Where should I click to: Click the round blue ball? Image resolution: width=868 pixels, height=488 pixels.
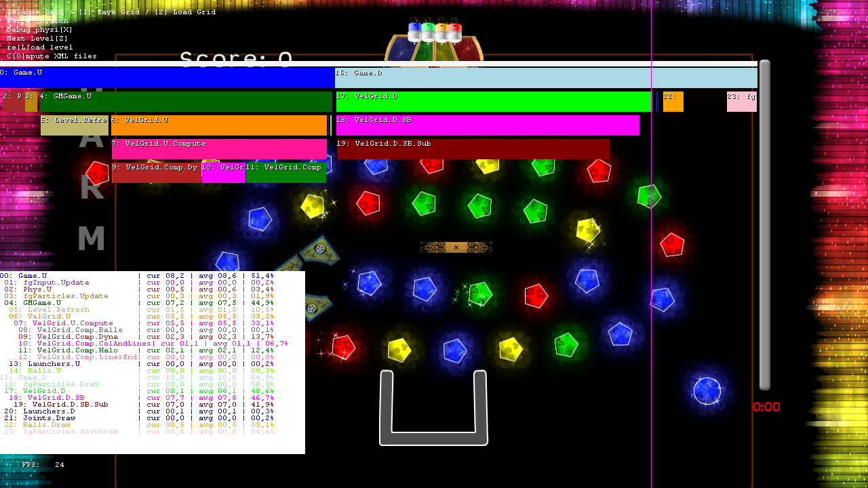point(707,391)
